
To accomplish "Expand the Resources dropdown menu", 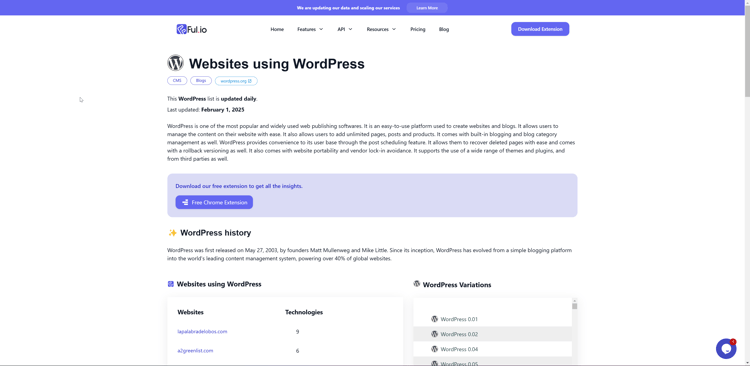I will tap(381, 29).
